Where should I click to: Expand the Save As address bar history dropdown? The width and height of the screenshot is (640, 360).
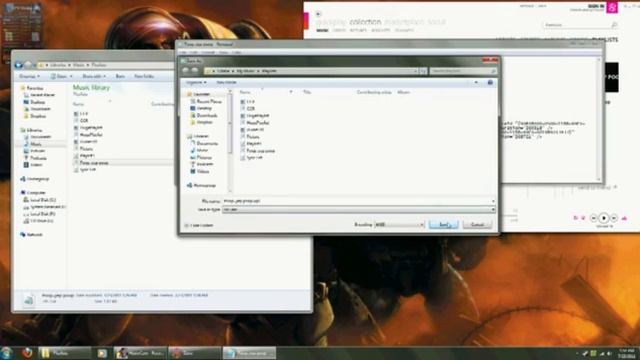click(x=416, y=71)
